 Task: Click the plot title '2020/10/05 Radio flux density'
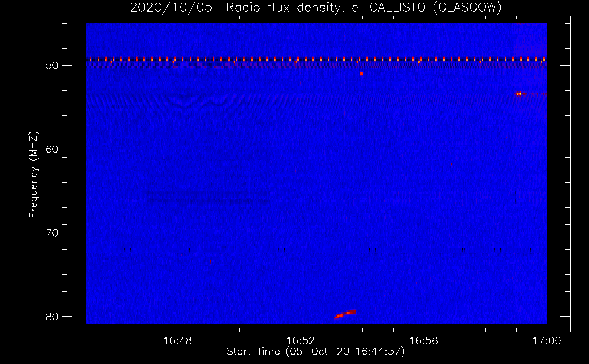235,8
